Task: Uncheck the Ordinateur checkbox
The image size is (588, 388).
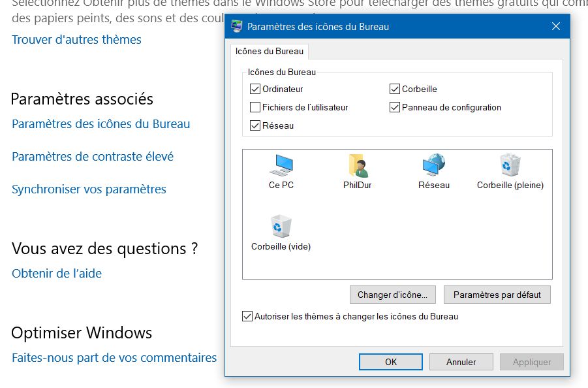Action: coord(255,89)
